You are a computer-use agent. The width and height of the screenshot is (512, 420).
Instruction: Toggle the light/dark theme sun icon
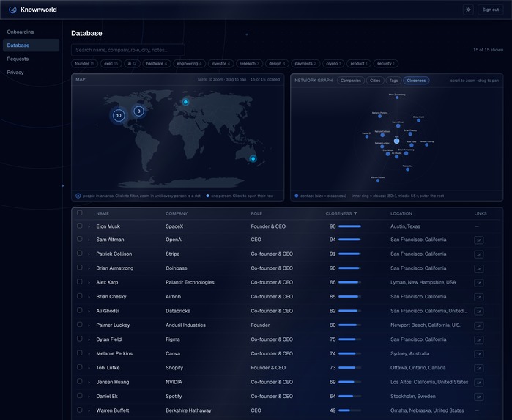click(468, 10)
